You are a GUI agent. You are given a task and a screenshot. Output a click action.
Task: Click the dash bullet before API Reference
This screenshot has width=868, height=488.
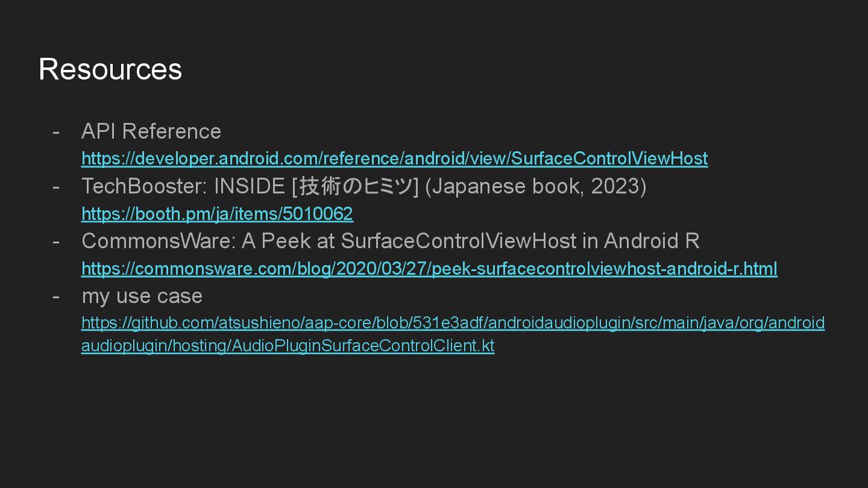point(56,131)
